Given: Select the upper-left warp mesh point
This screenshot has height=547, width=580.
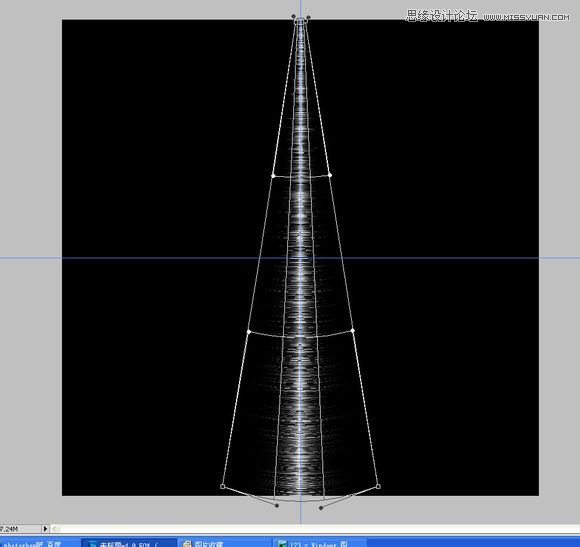Looking at the screenshot, I should (x=273, y=176).
